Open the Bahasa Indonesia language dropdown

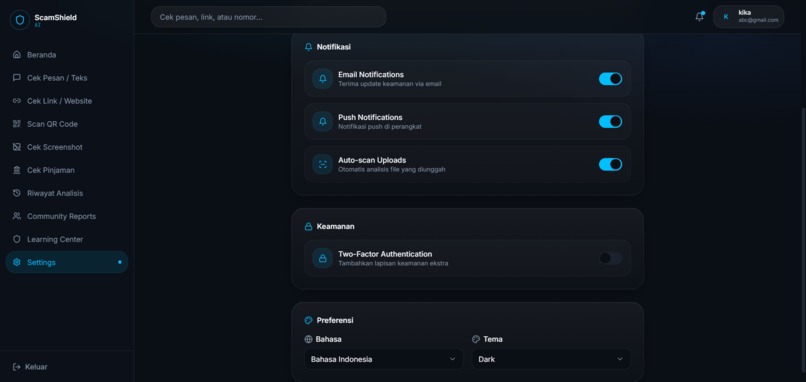point(383,359)
